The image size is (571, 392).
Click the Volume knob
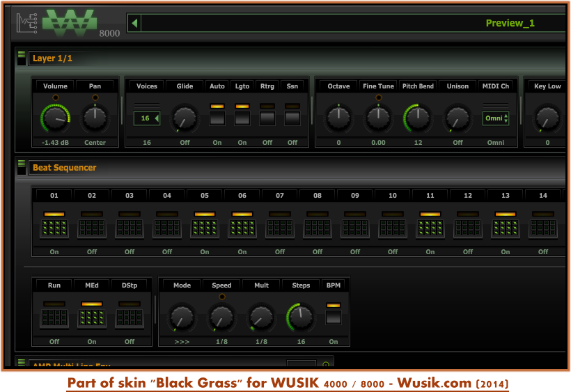click(55, 118)
